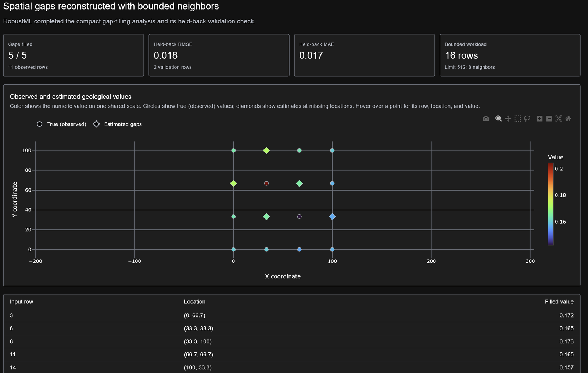Click the "2 validation rows" caption
This screenshot has height=373, width=588.
coord(173,67)
